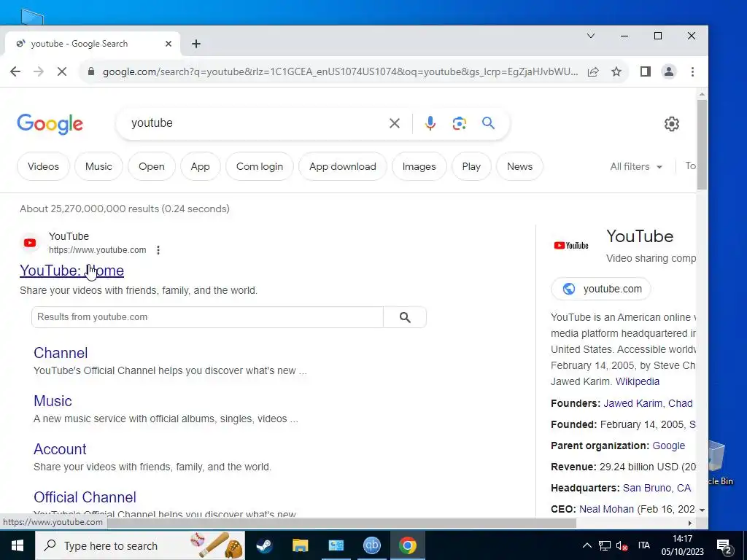The width and height of the screenshot is (747, 560).
Task: Show hidden tray icons chevron
Action: pos(587,545)
